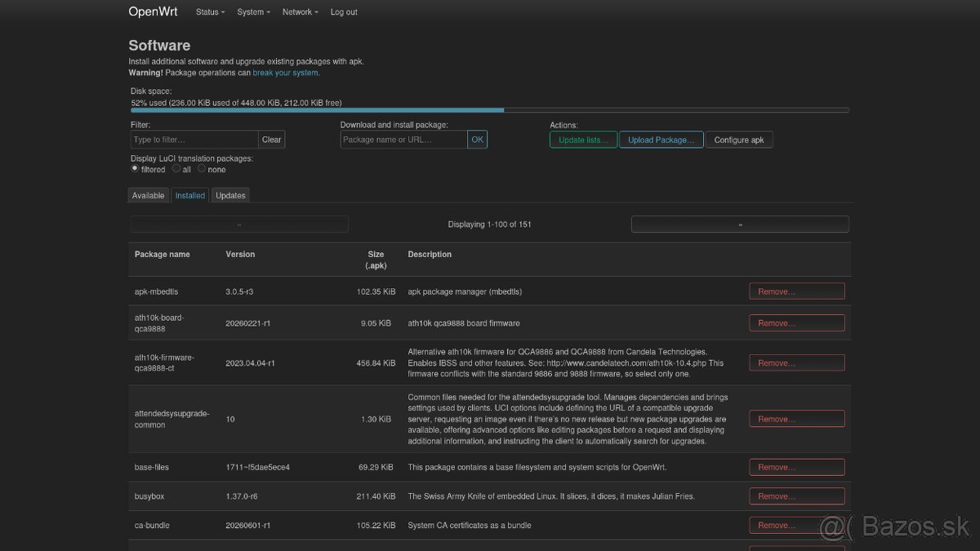This screenshot has height=551, width=980.
Task: Click the Update lists button
Action: (583, 140)
